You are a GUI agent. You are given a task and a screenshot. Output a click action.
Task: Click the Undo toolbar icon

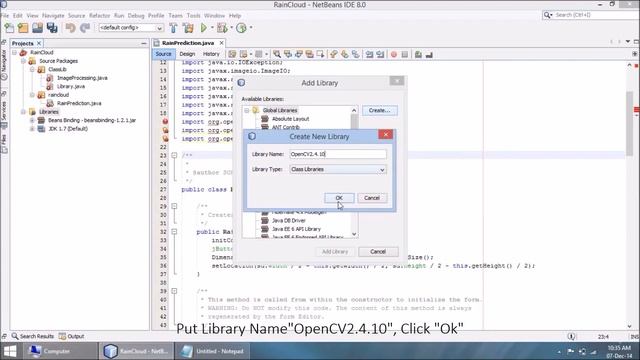pos(70,28)
